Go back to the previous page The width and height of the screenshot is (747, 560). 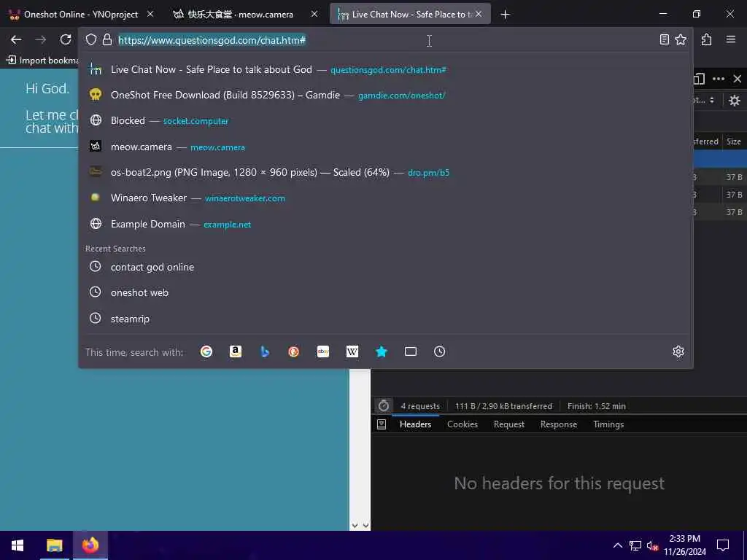click(16, 40)
